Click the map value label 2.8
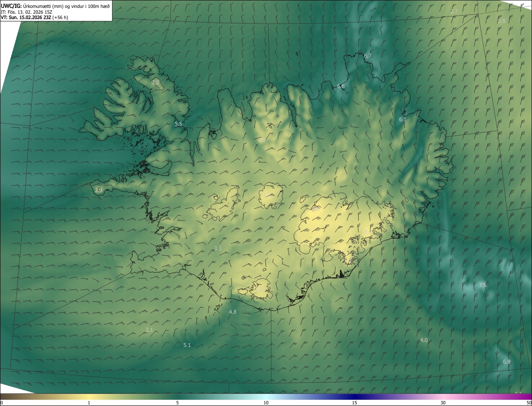 tap(502, 21)
